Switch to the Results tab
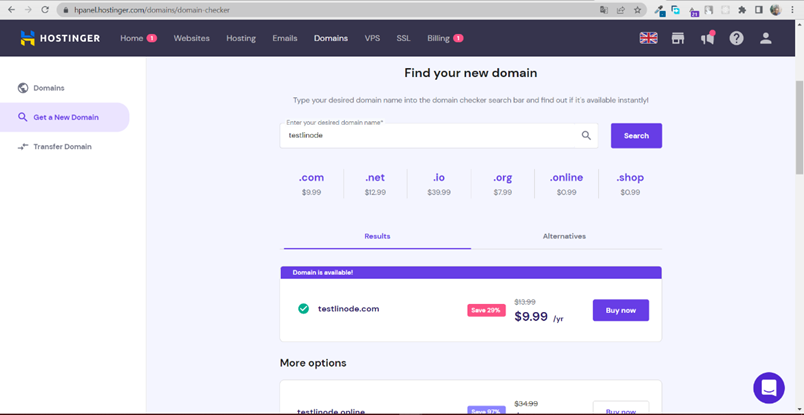 tap(377, 236)
